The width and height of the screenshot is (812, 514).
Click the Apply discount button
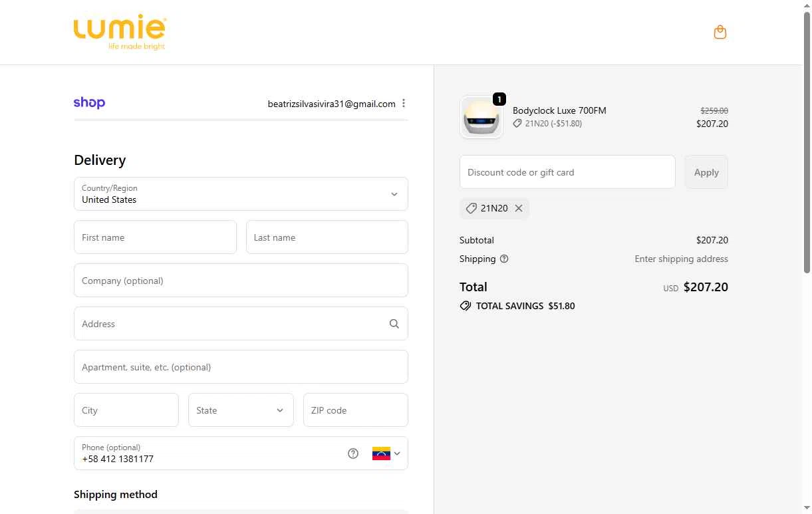pos(706,172)
